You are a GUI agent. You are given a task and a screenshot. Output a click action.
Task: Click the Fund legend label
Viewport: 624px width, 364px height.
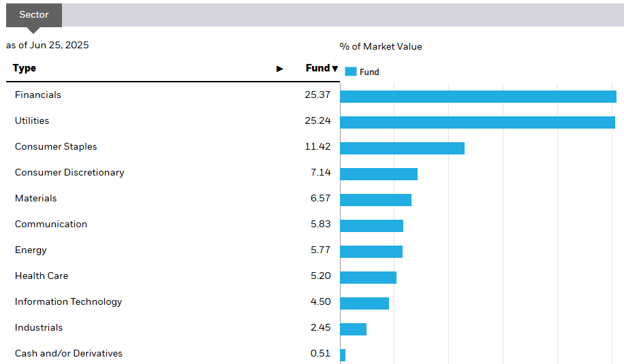[x=369, y=72]
